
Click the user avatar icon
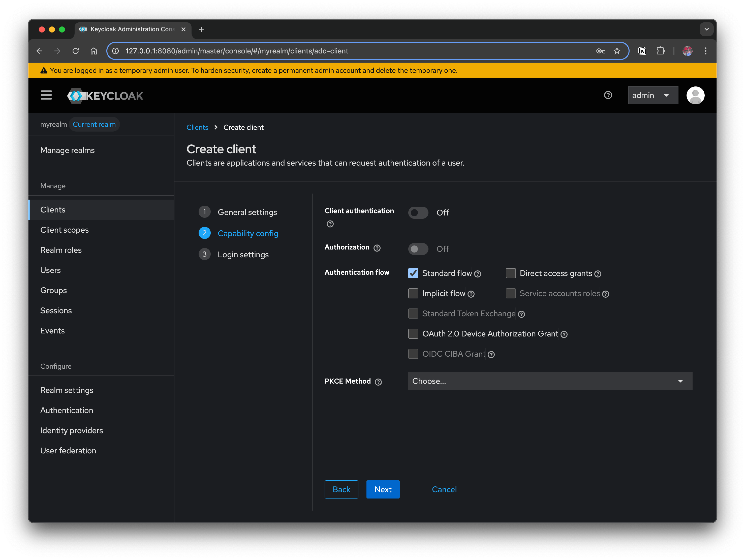click(695, 95)
